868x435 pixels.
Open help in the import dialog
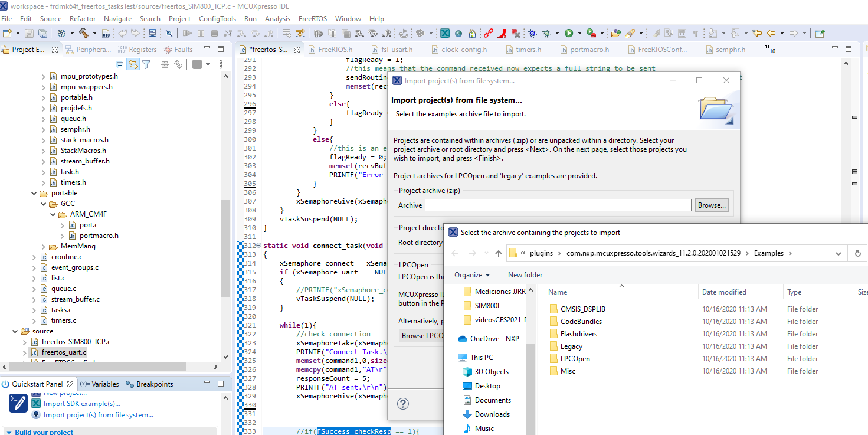403,404
